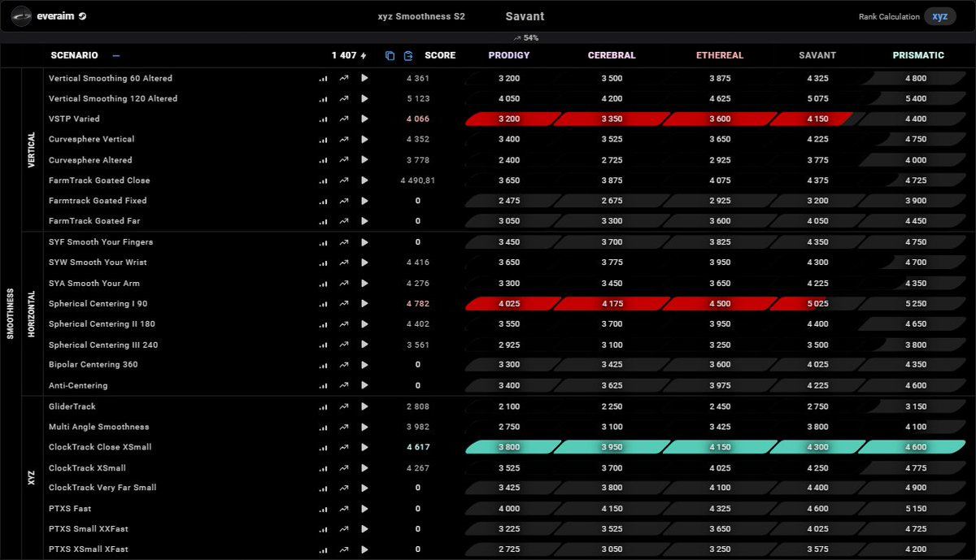
Task: Open the everaim profile avatar
Action: 22,16
